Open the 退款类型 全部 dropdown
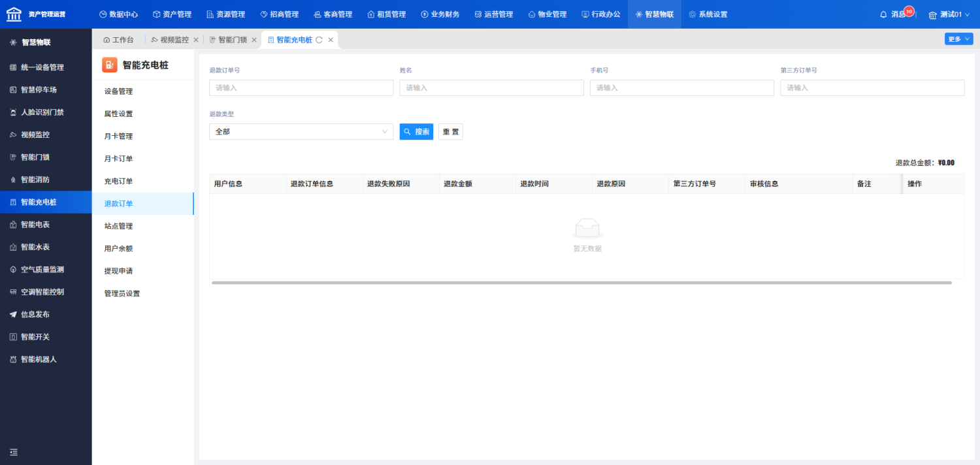Screen dimensions: 980x465 click(301, 131)
